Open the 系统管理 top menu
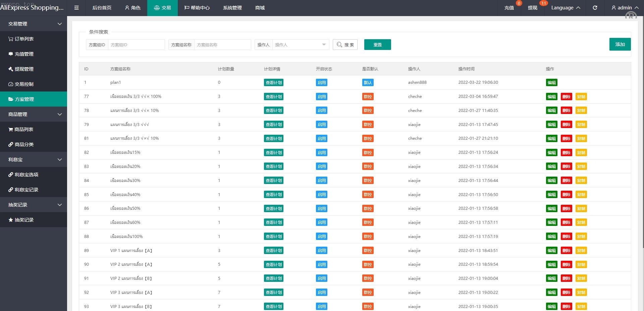Image resolution: width=644 pixels, height=311 pixels. point(232,8)
